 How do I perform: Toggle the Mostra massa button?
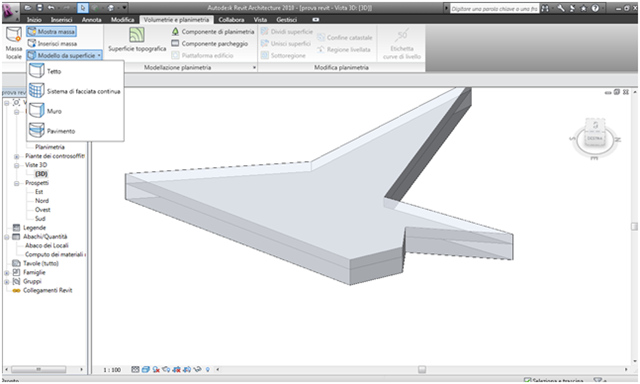tap(51, 31)
